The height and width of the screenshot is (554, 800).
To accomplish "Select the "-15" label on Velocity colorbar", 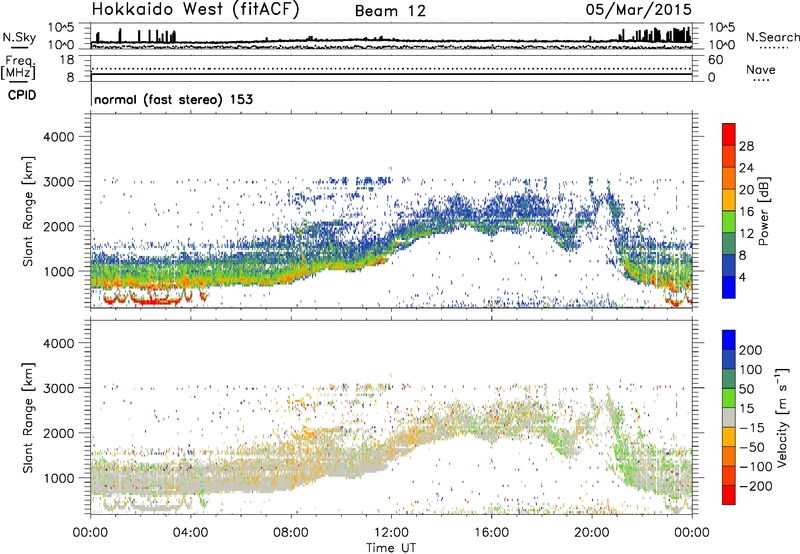I will [752, 428].
